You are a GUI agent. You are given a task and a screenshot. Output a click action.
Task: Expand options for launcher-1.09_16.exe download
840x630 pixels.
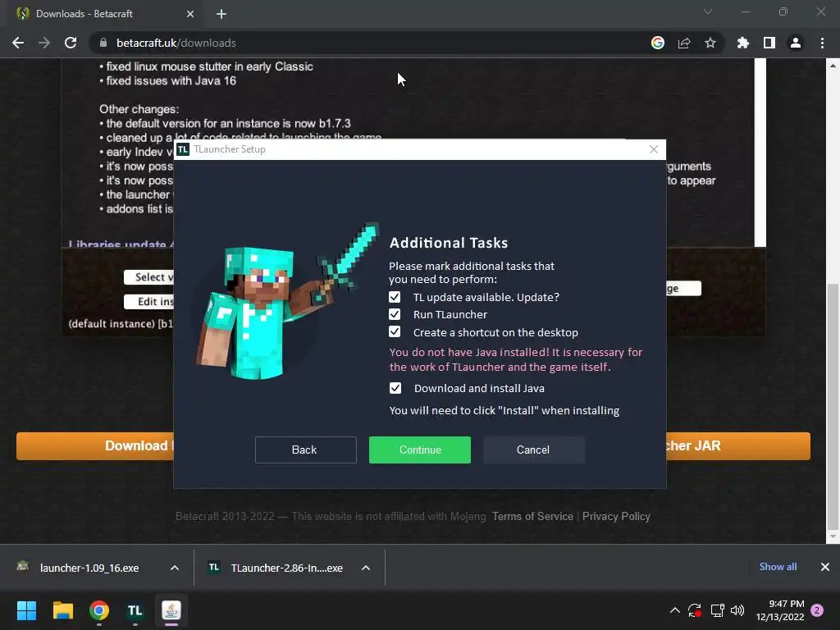pos(174,568)
